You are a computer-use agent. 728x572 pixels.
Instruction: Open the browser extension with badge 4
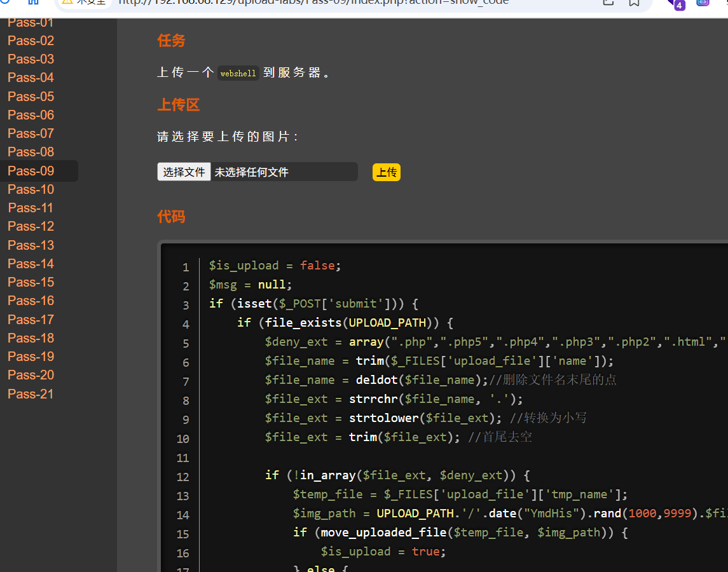click(676, 4)
